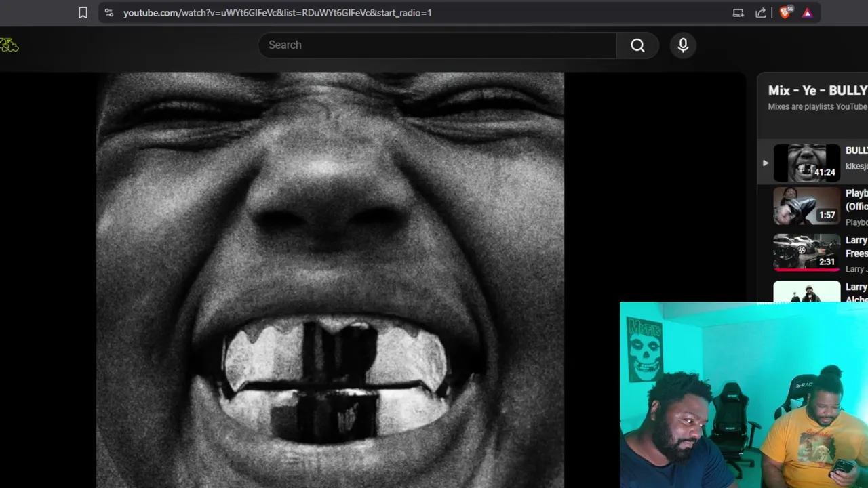
Task: Click the now-playing arrow beside the BULLY item
Action: 765,163
